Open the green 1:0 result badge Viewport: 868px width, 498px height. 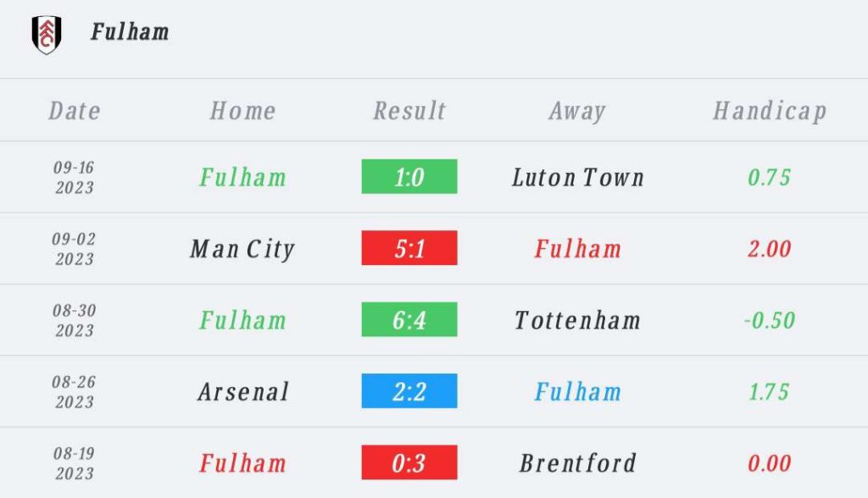pyautogui.click(x=409, y=177)
